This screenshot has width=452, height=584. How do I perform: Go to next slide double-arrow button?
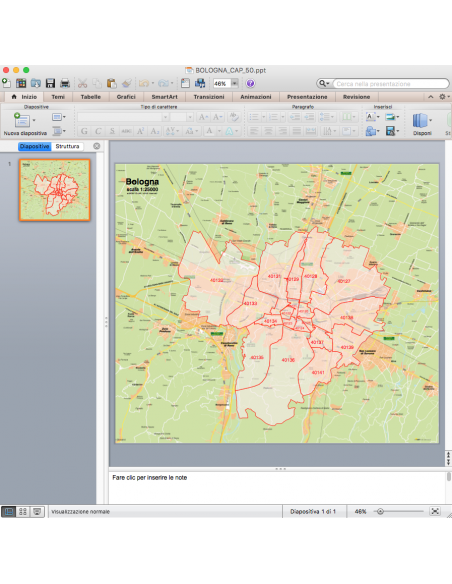point(448,462)
